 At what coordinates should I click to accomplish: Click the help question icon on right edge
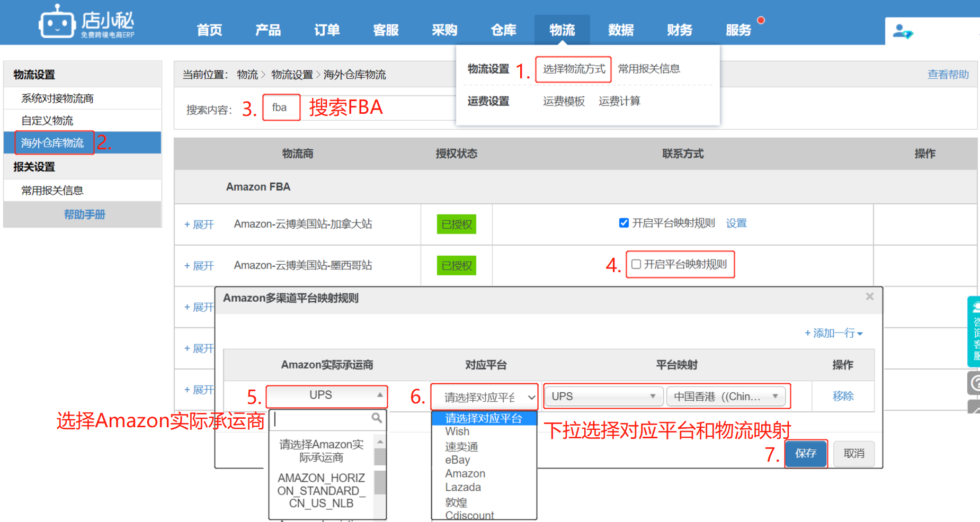click(x=974, y=383)
